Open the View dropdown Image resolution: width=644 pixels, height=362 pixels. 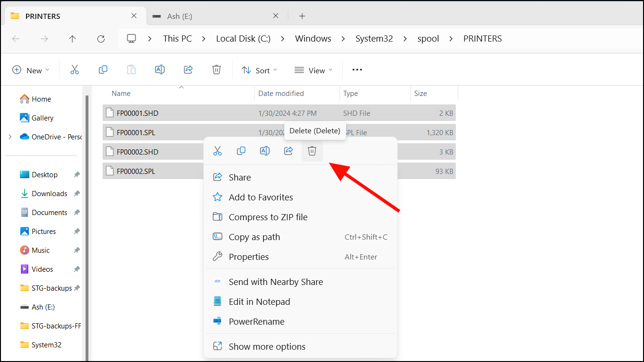pos(313,70)
